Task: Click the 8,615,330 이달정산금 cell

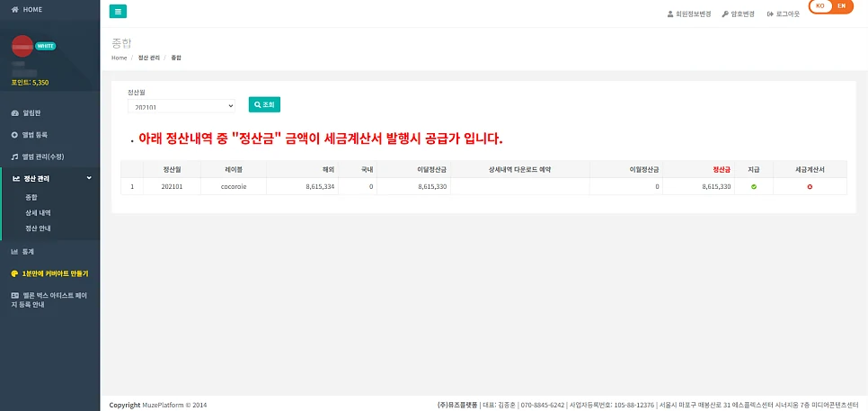Action: pyautogui.click(x=413, y=187)
